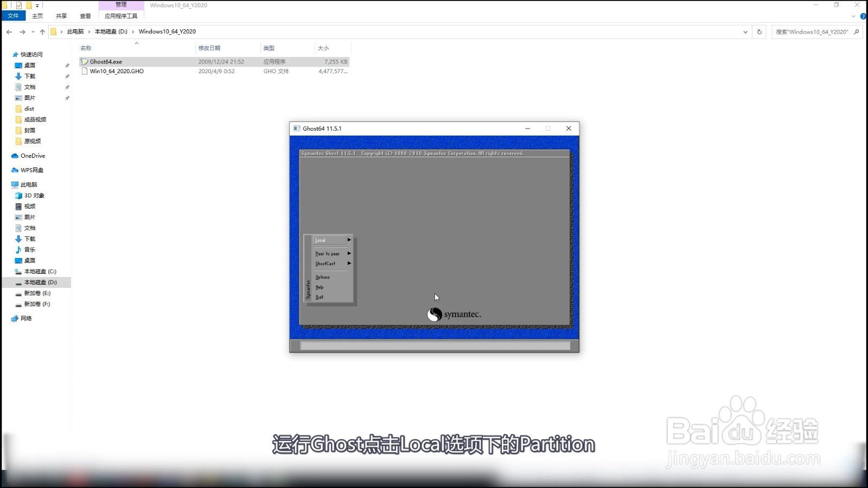This screenshot has height=488, width=868.
Task: Switch to the 查看 ribbon tab
Action: (x=85, y=16)
